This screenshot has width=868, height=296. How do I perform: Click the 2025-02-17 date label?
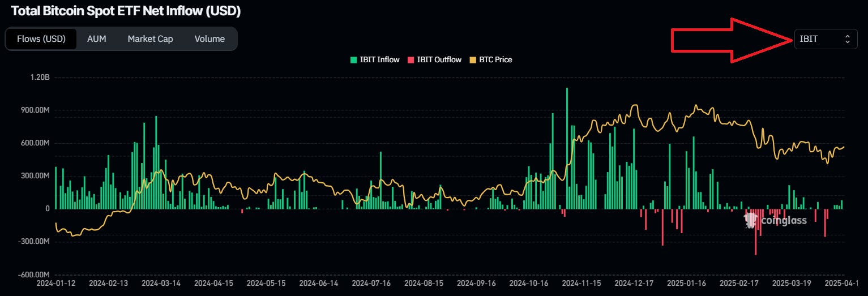739,282
